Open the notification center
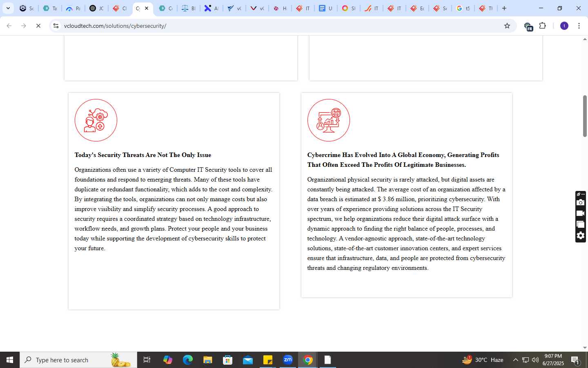588x368 pixels. (575, 360)
